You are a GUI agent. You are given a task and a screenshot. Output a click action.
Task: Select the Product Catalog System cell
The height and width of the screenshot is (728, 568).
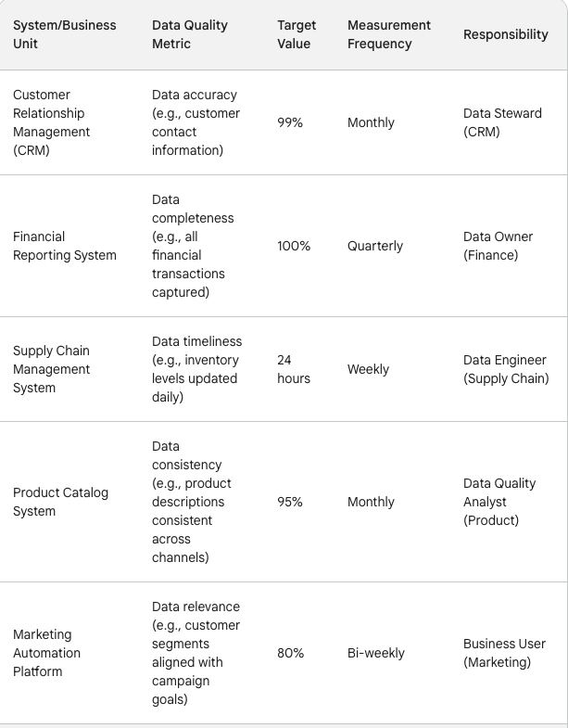tap(60, 502)
